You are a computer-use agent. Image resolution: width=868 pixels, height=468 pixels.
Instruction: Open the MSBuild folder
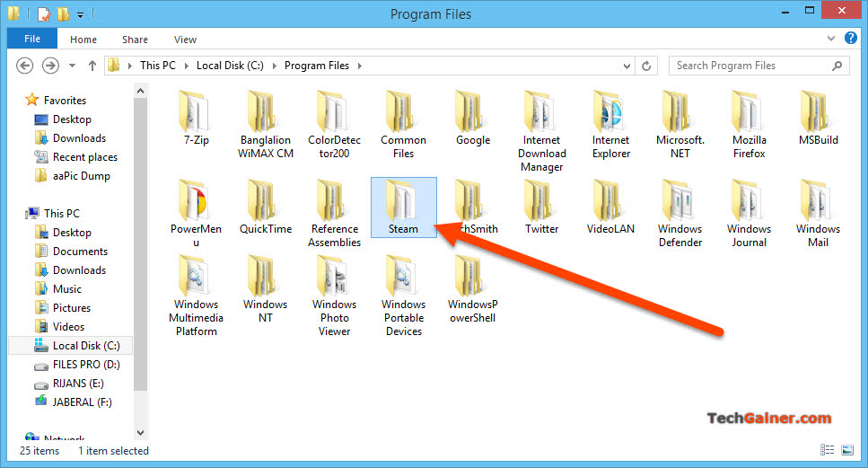pos(818,118)
